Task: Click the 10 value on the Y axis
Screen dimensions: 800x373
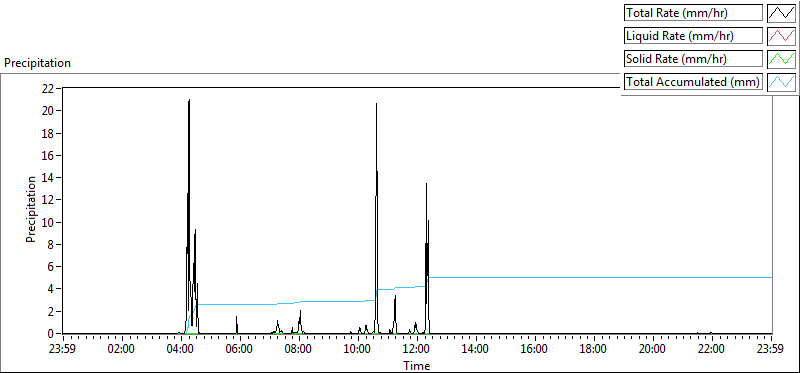Action: 48,222
